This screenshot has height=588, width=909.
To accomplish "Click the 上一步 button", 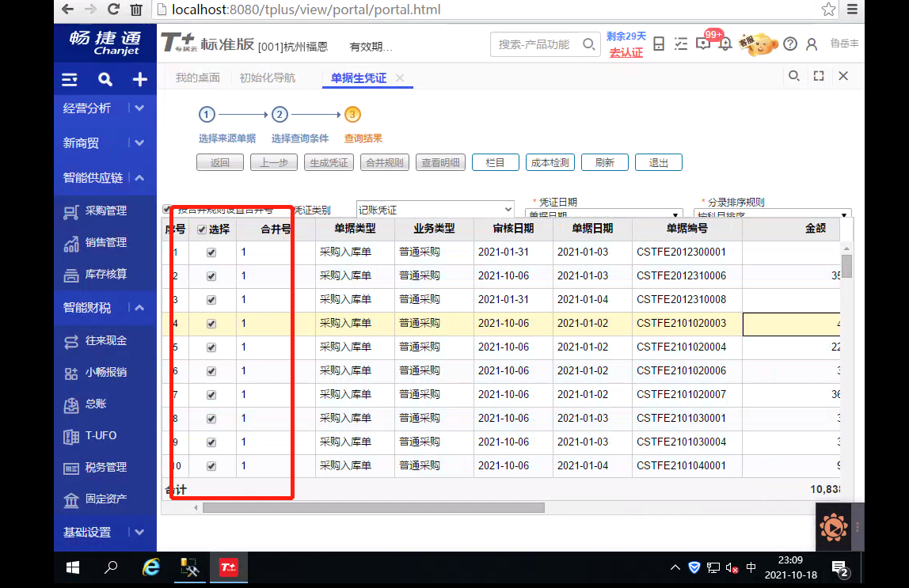I will 274,163.
